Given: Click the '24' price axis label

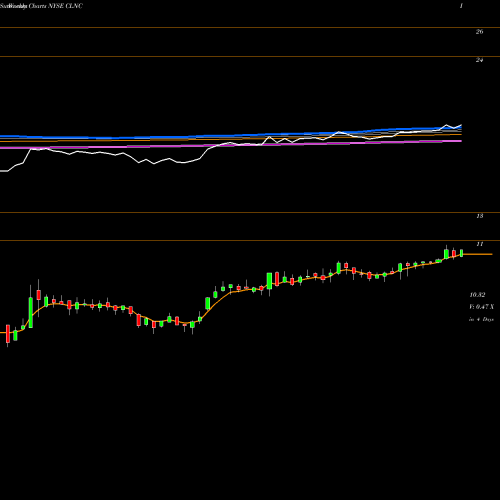Looking at the screenshot, I should (479, 60).
